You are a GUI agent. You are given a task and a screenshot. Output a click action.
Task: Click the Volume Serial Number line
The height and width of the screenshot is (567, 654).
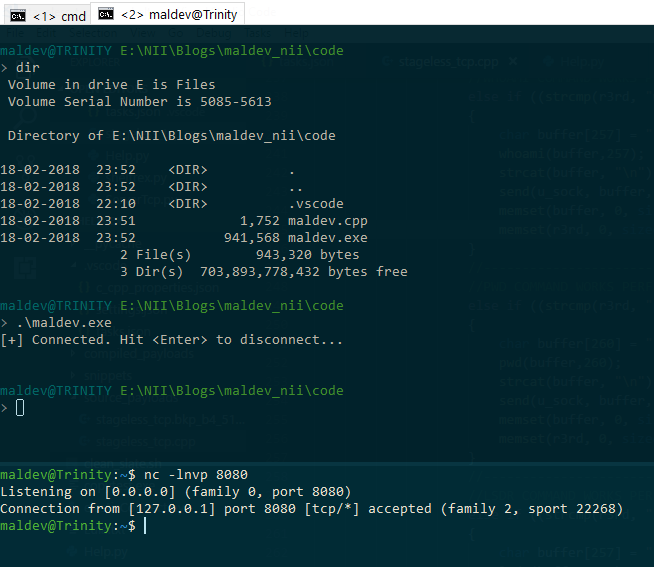coord(139,102)
